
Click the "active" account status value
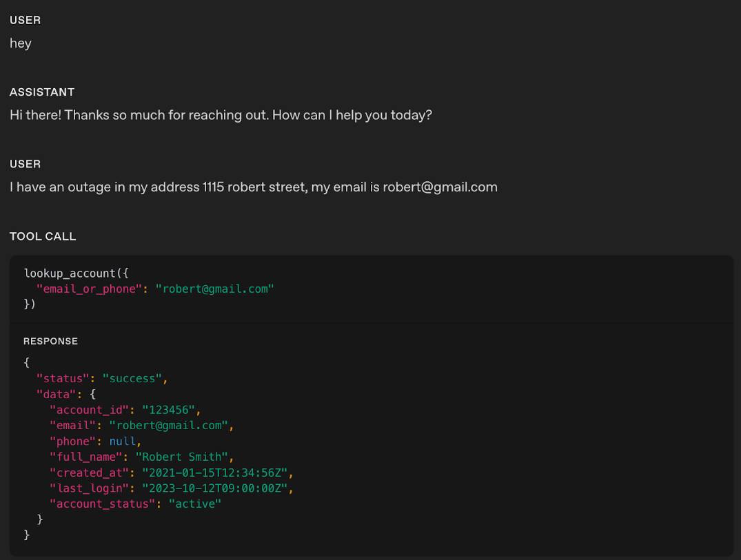point(194,504)
